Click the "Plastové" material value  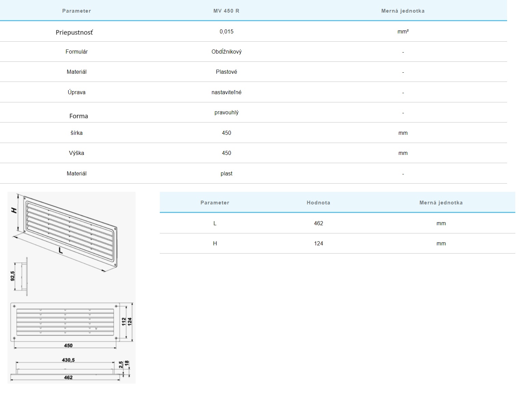[x=226, y=72]
